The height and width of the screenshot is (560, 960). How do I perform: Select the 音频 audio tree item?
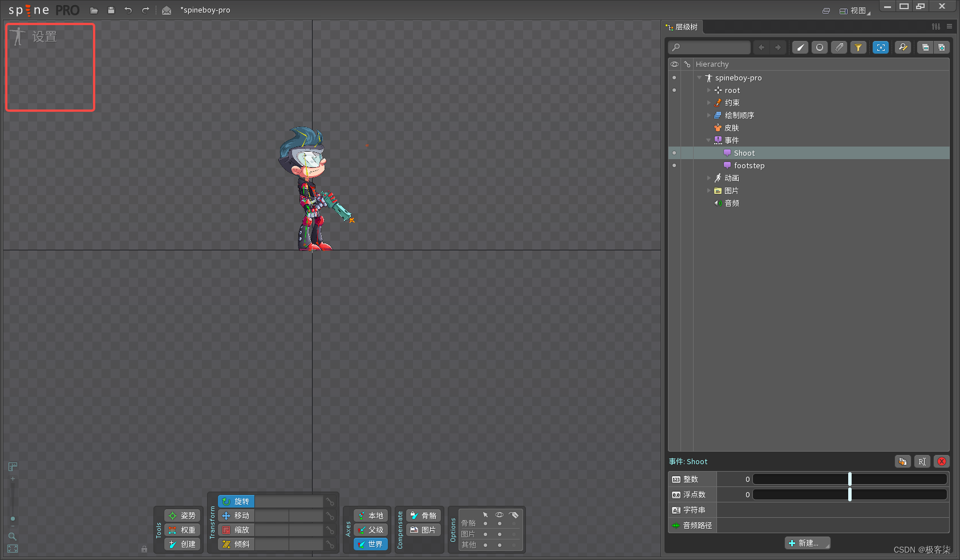tap(727, 203)
